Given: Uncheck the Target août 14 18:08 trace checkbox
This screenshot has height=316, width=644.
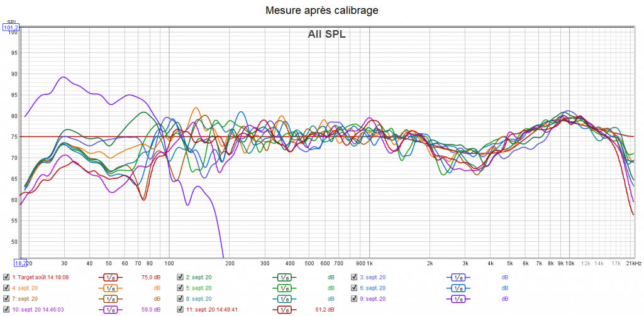Looking at the screenshot, I should 6,277.
